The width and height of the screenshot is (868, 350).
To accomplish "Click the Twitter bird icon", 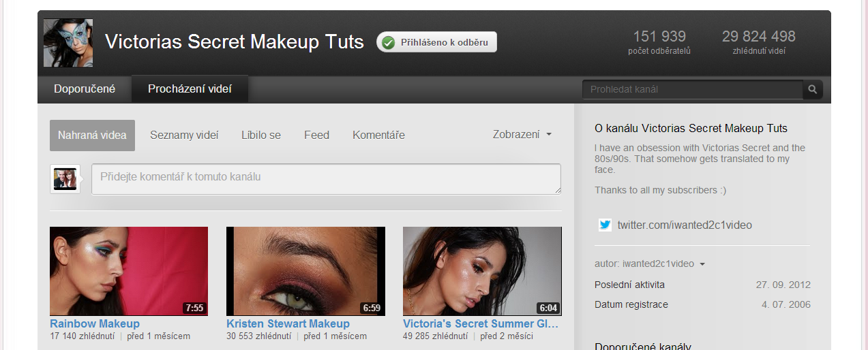I will coord(605,225).
